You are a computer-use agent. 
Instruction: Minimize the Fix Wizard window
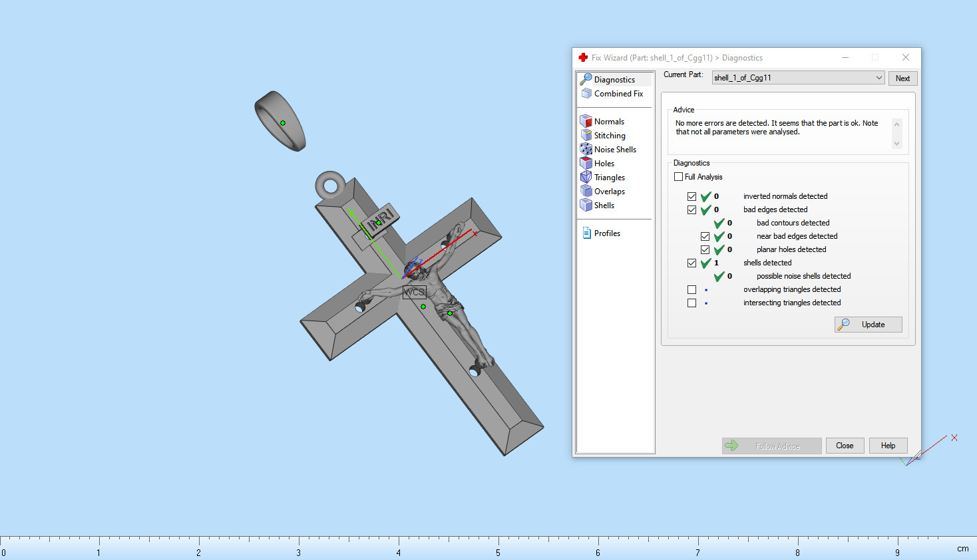(x=845, y=58)
